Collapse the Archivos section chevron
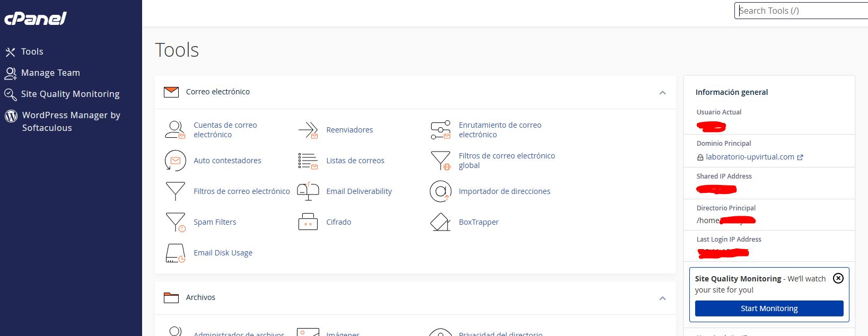Viewport: 868px width, 336px height. 662,298
